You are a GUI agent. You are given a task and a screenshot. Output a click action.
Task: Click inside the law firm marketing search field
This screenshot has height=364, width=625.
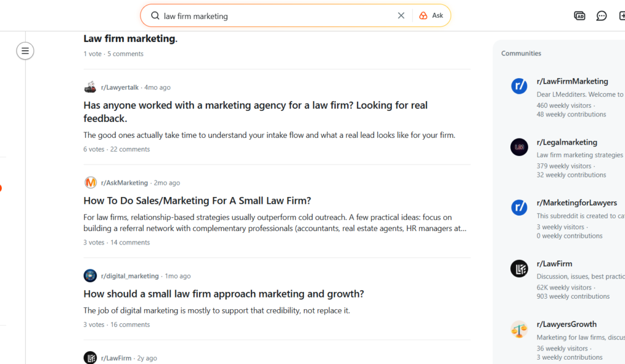(275, 16)
